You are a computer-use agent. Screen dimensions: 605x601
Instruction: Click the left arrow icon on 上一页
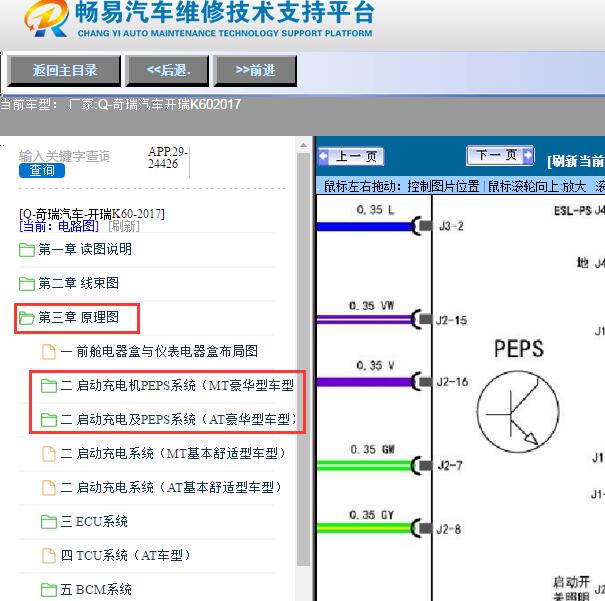[323, 156]
